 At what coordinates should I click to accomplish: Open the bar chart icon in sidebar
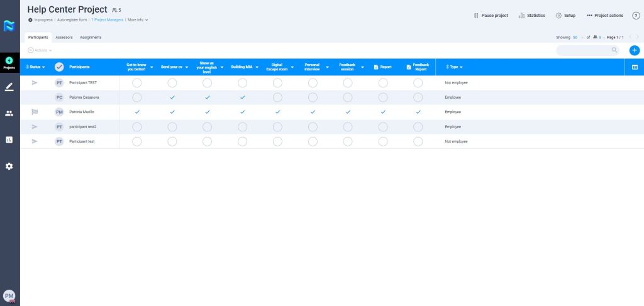pyautogui.click(x=9, y=139)
